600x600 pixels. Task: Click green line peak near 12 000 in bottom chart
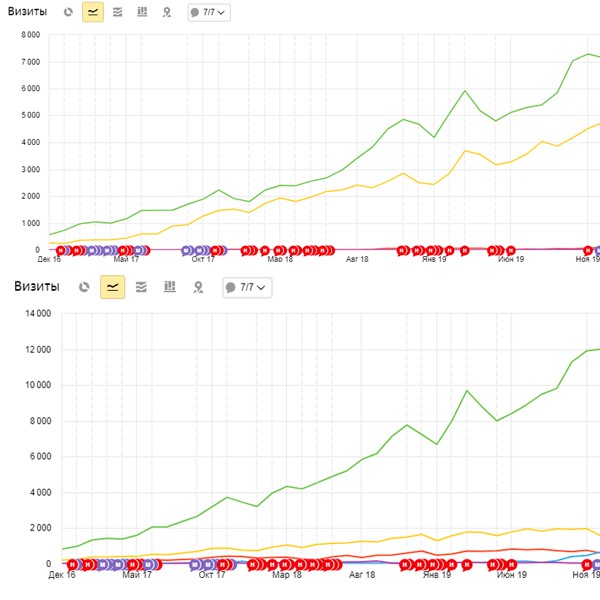tap(587, 351)
